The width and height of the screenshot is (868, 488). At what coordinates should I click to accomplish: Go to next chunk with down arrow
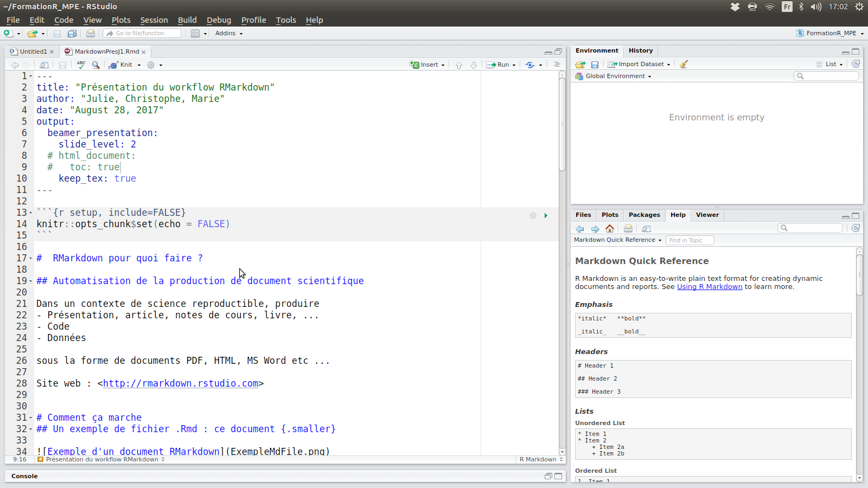(x=474, y=65)
